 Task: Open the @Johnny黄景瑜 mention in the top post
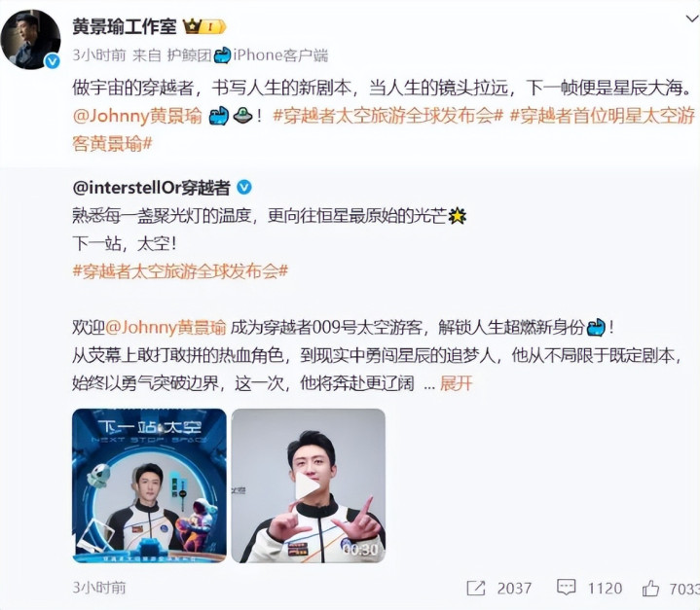pyautogui.click(x=137, y=116)
